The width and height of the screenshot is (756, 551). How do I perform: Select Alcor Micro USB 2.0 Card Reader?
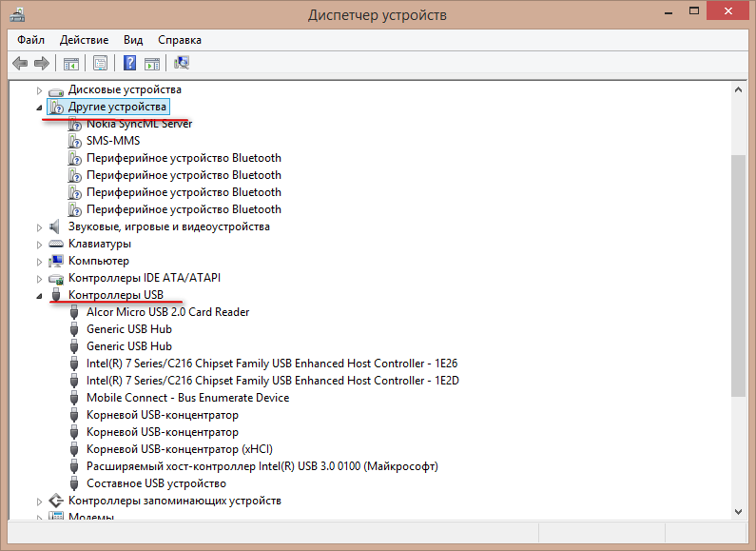[x=167, y=312]
